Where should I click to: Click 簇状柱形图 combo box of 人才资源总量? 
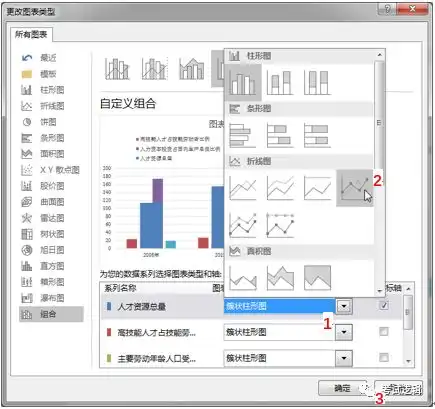(x=280, y=306)
